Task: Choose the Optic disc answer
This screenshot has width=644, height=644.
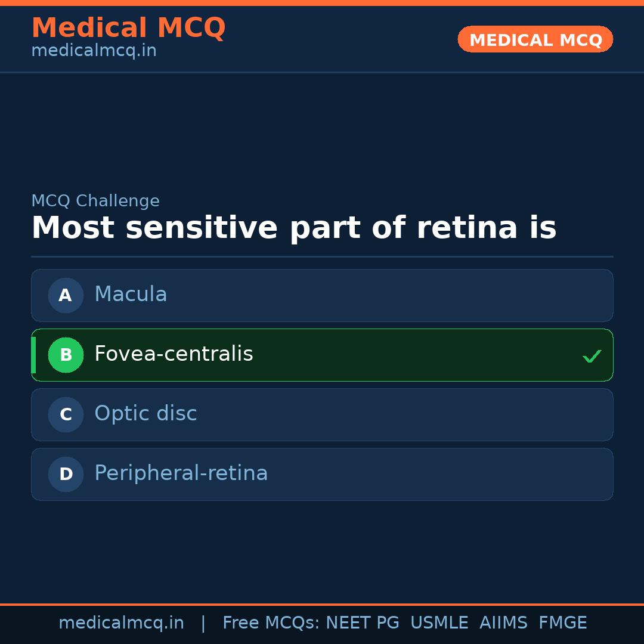Action: pos(322,414)
